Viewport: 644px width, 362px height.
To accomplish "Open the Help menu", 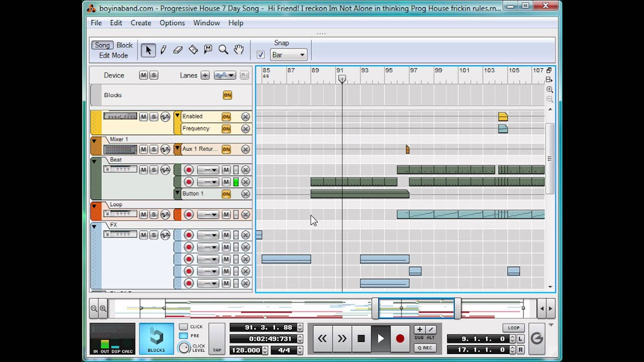I will click(x=235, y=23).
